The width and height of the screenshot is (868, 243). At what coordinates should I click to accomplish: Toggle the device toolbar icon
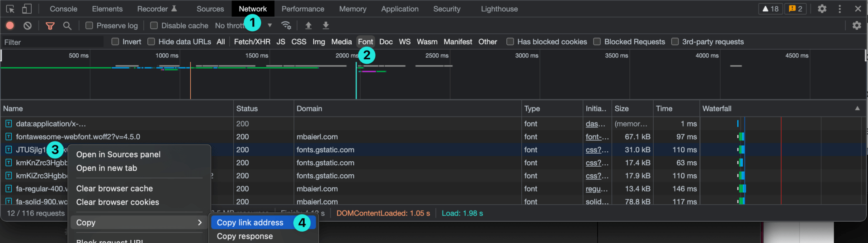coord(27,9)
